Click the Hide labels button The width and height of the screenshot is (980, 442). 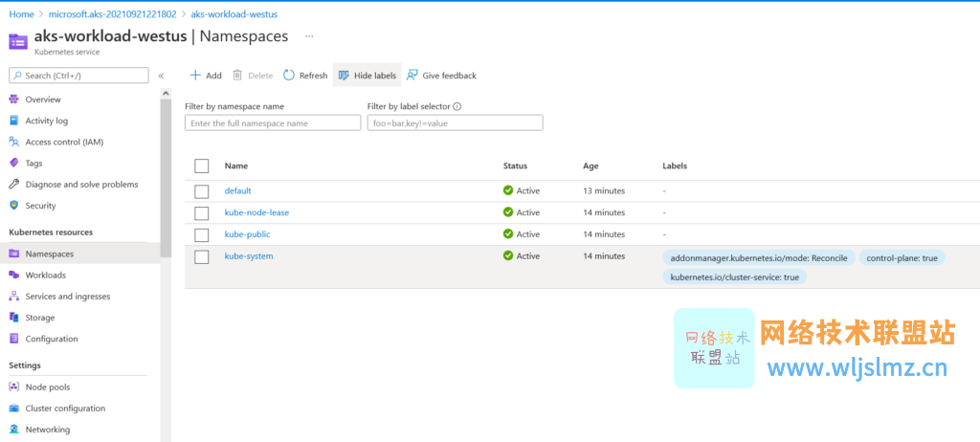367,75
